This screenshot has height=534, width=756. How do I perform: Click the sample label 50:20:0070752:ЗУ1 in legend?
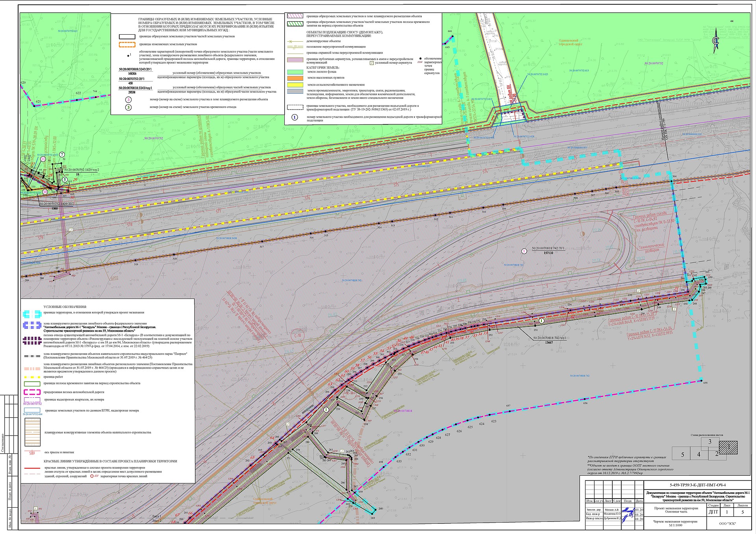[x=132, y=79]
